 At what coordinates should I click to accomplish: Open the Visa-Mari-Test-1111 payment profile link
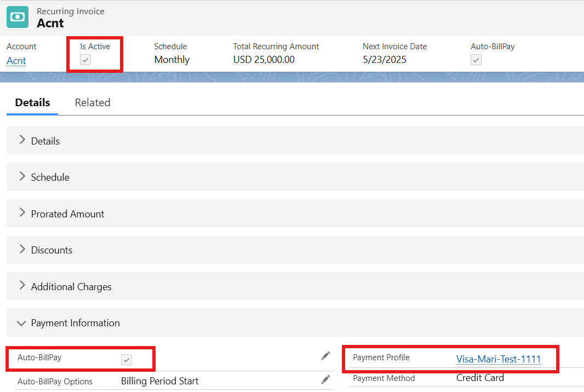pos(499,359)
